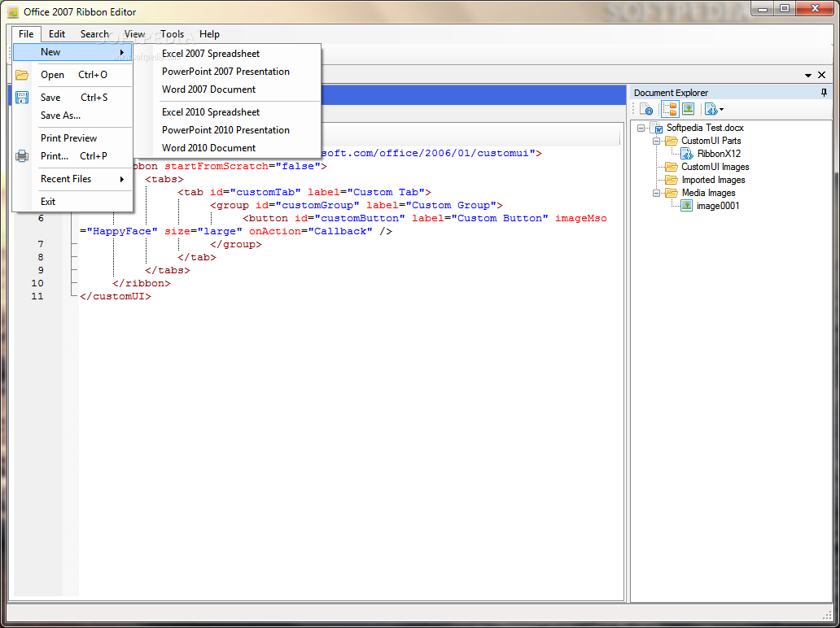Click the "HappyFace" attribute value in the code
This screenshot has height=628, width=840.
point(122,231)
